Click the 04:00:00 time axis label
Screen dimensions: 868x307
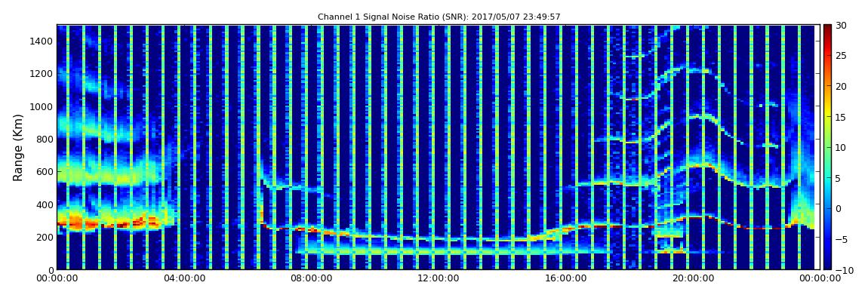click(x=183, y=279)
